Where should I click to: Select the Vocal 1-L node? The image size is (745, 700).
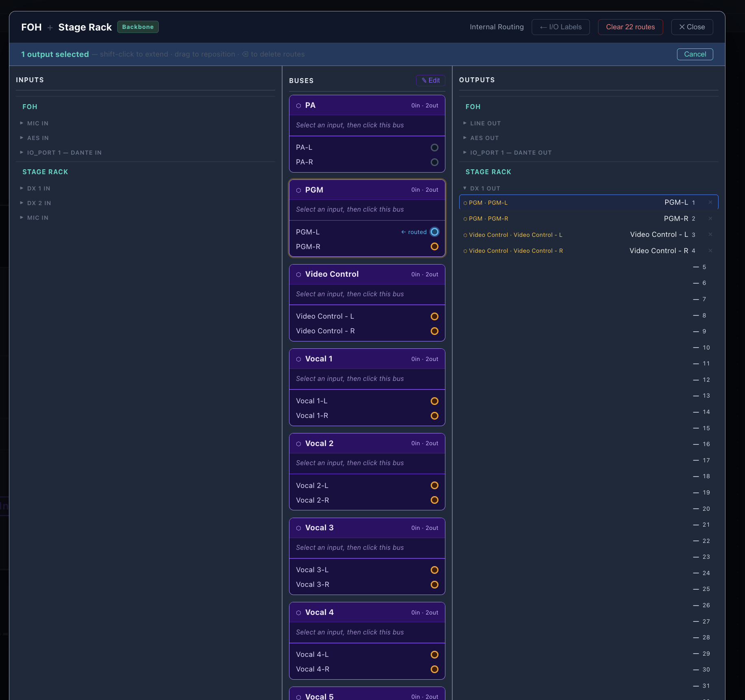tap(434, 401)
